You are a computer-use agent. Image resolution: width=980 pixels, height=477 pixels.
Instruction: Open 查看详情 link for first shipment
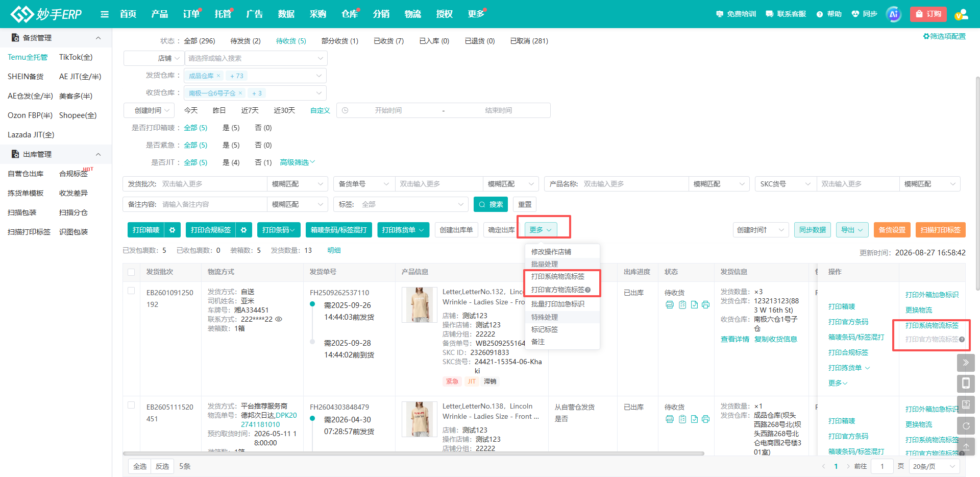[x=735, y=339]
